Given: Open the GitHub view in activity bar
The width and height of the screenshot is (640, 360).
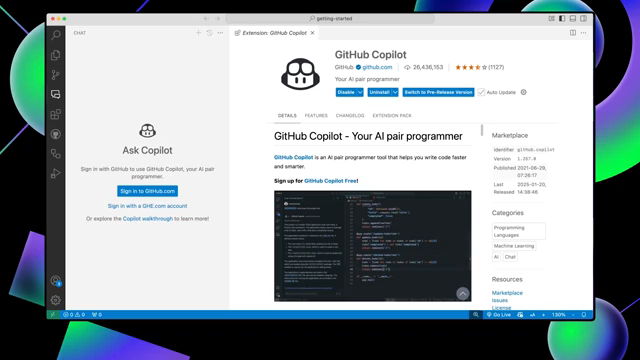Looking at the screenshot, I should (x=56, y=134).
